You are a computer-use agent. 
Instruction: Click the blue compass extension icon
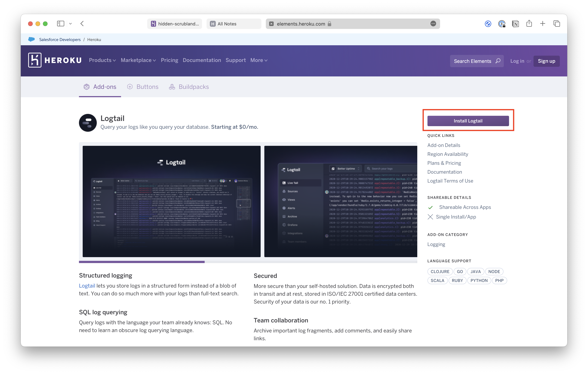click(488, 24)
